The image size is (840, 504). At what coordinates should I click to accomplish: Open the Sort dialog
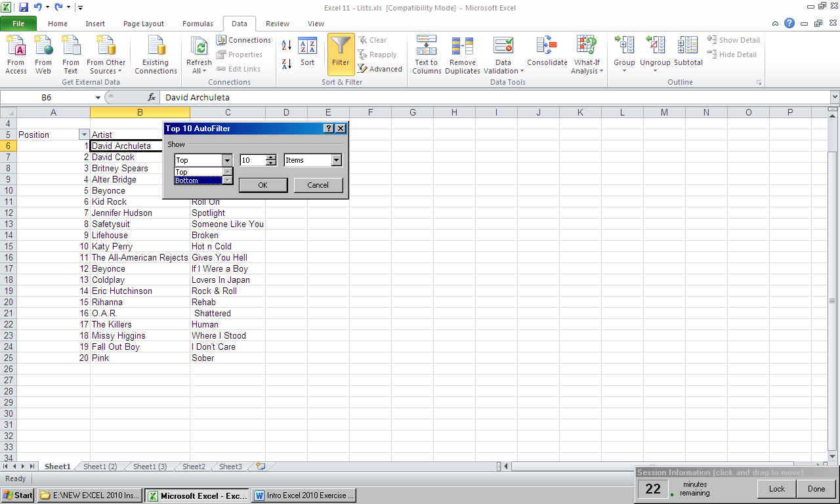click(x=307, y=52)
